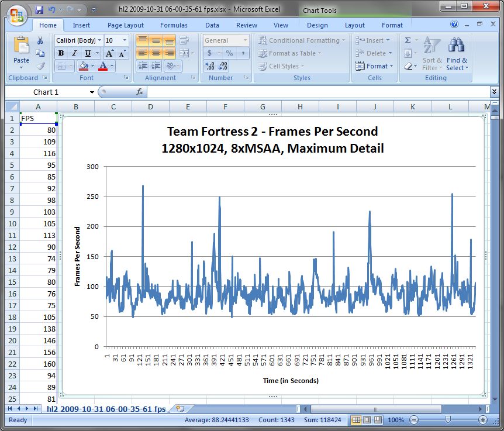Decrease indent in Alignment group
The height and width of the screenshot is (431, 504).
point(143,66)
